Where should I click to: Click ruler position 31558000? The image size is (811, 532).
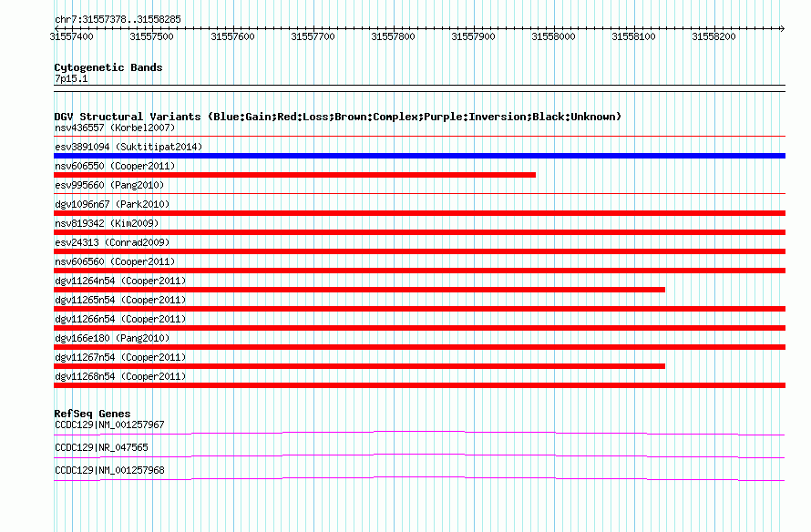pyautogui.click(x=553, y=36)
